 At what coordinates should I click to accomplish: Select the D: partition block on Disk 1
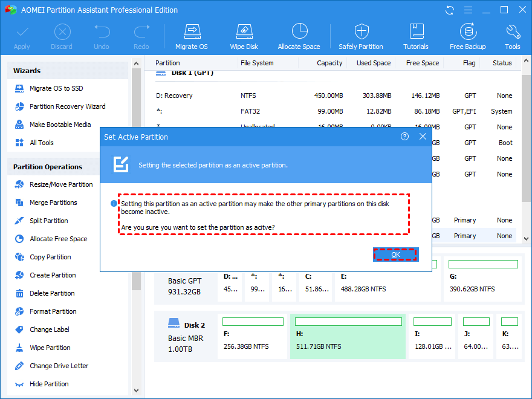point(230,287)
